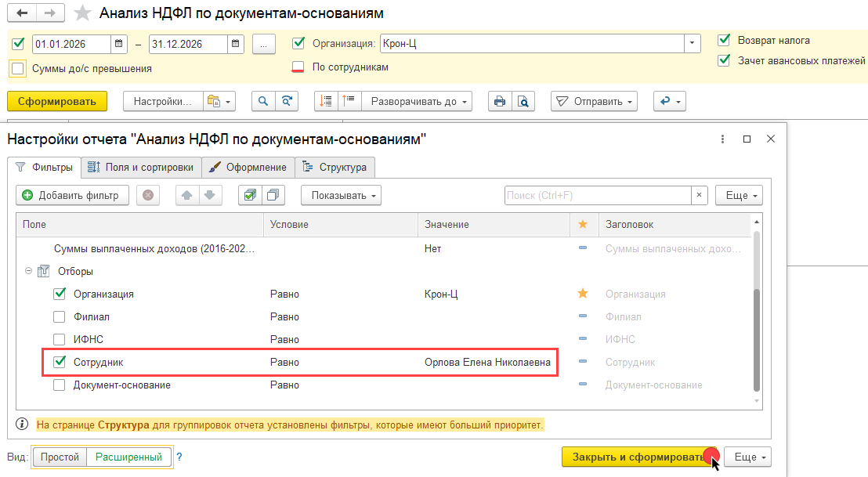
Task: Click quick-access dash in Филиал row
Action: pyautogui.click(x=583, y=316)
